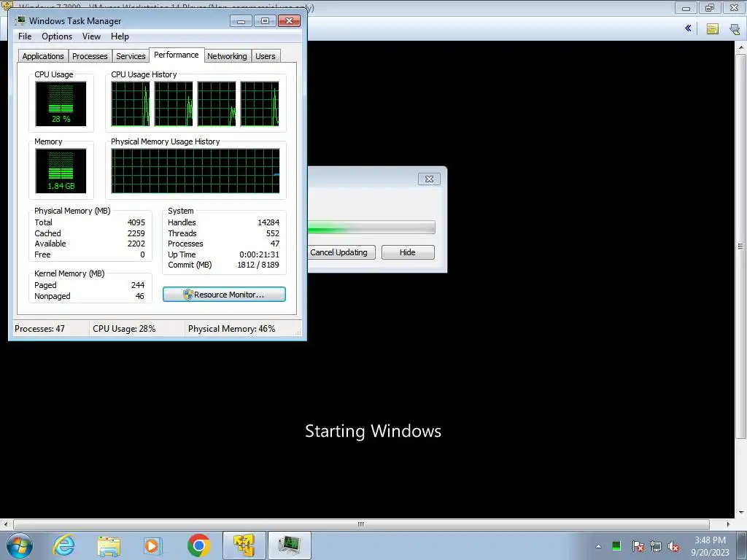This screenshot has height=560, width=747.
Task: Click VMware double-chevron collapse toolbar icon
Action: click(688, 28)
